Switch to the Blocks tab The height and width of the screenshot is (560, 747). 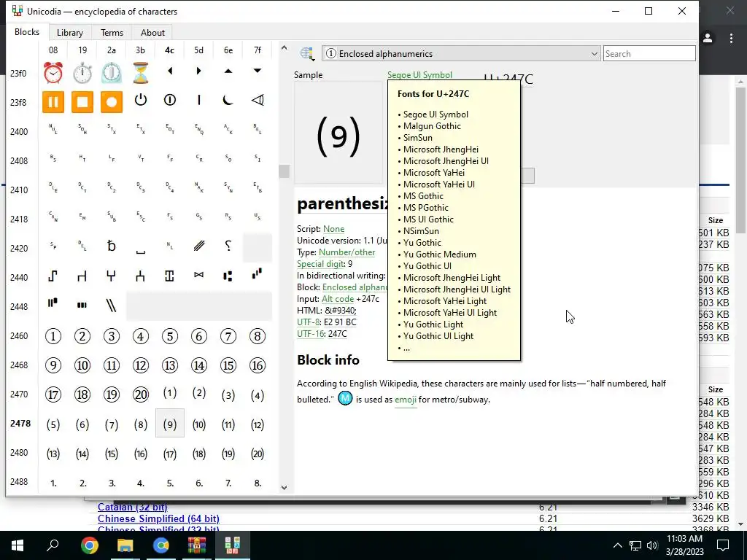[27, 32]
